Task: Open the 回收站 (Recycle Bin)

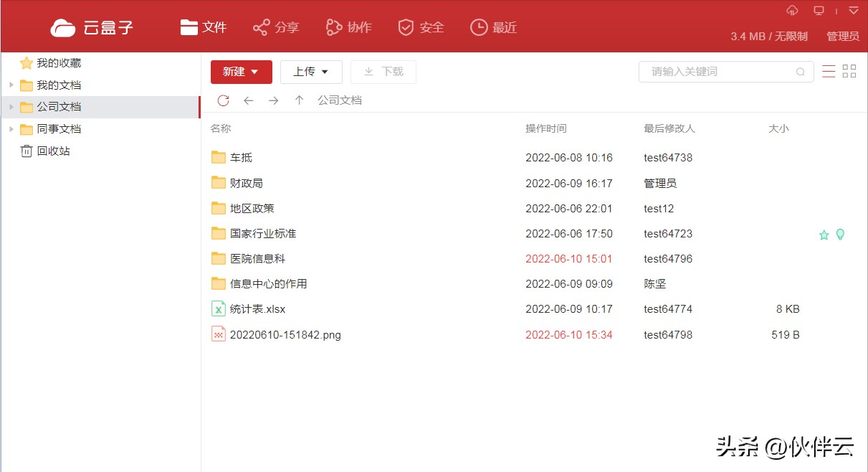Action: pyautogui.click(x=52, y=151)
